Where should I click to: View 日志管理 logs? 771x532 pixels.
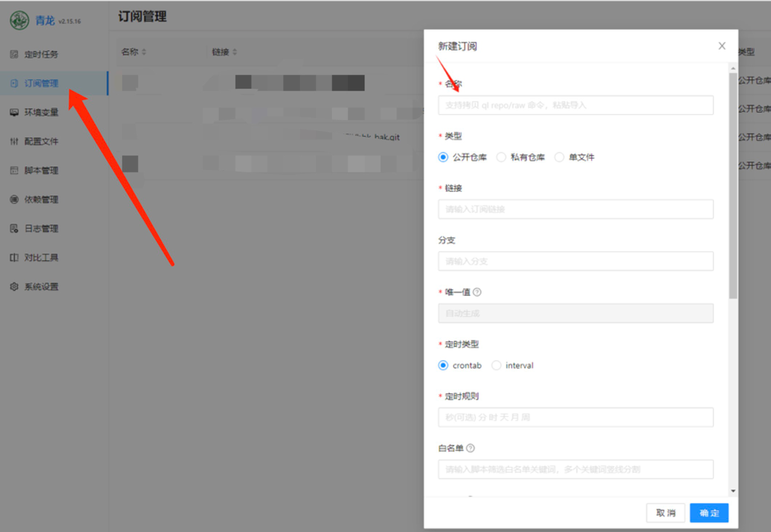[41, 228]
